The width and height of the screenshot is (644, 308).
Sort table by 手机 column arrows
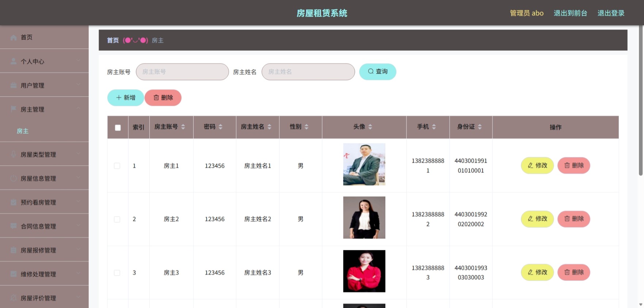(x=434, y=127)
